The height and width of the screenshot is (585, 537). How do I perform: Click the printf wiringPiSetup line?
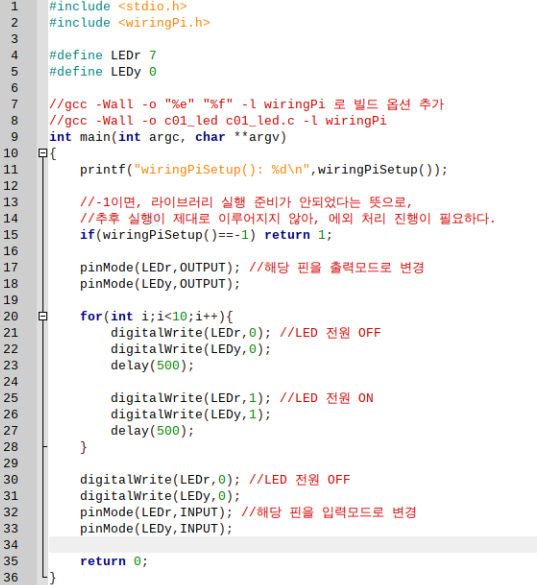click(x=263, y=170)
